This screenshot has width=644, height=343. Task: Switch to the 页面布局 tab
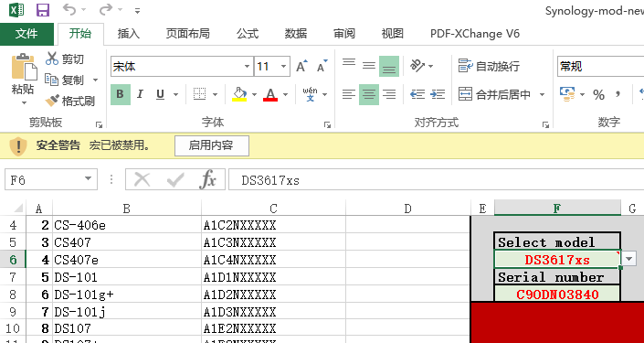click(x=187, y=34)
